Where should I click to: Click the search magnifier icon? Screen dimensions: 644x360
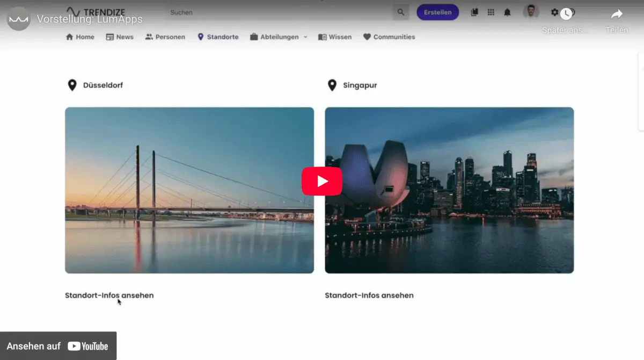pos(400,12)
